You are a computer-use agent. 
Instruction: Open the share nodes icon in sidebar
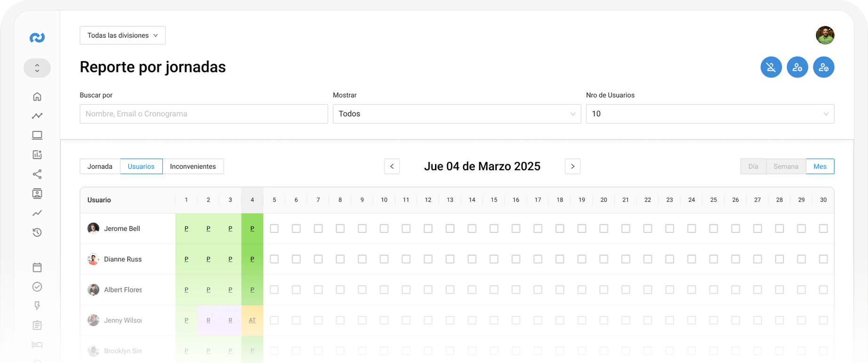[x=37, y=174]
